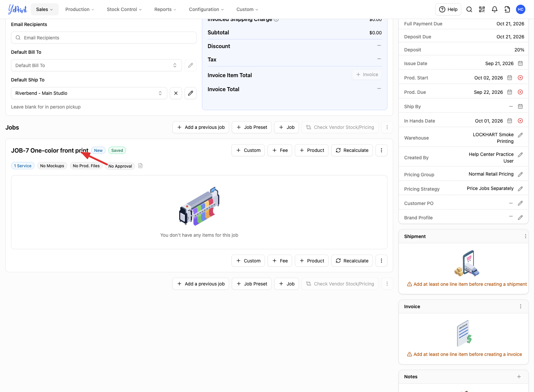Open calendar for Prod. Start date
Image resolution: width=534 pixels, height=392 pixels.
(x=510, y=78)
